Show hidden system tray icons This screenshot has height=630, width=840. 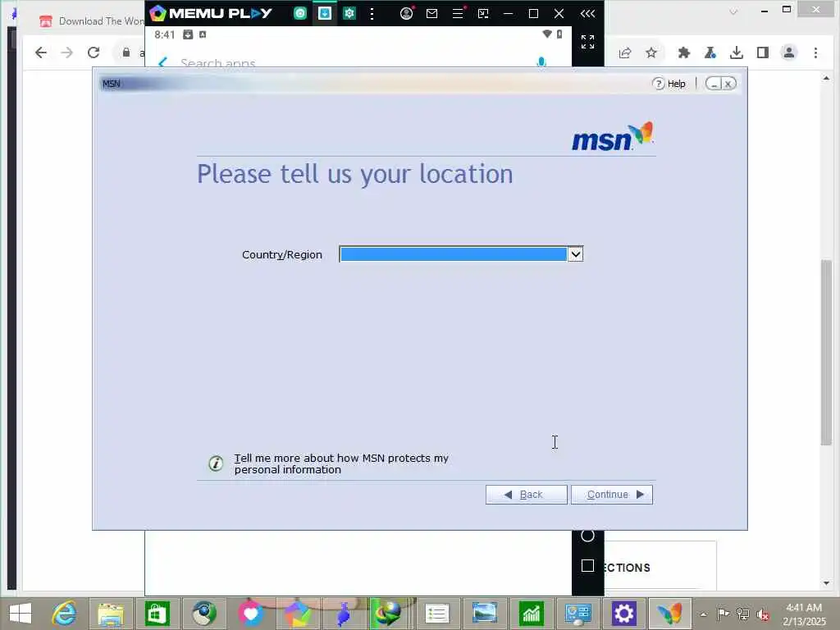(703, 614)
